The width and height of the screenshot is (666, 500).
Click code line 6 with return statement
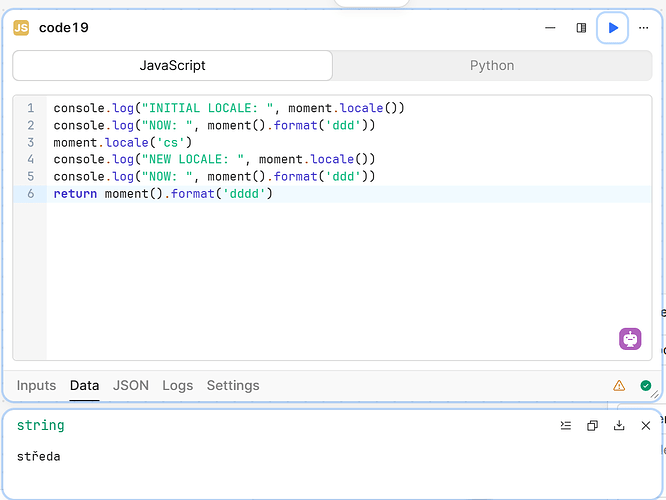pyautogui.click(x=163, y=193)
